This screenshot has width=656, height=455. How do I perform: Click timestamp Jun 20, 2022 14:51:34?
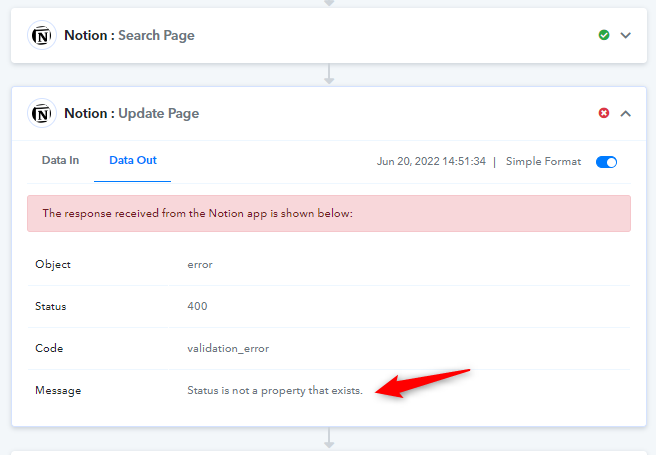(431, 161)
